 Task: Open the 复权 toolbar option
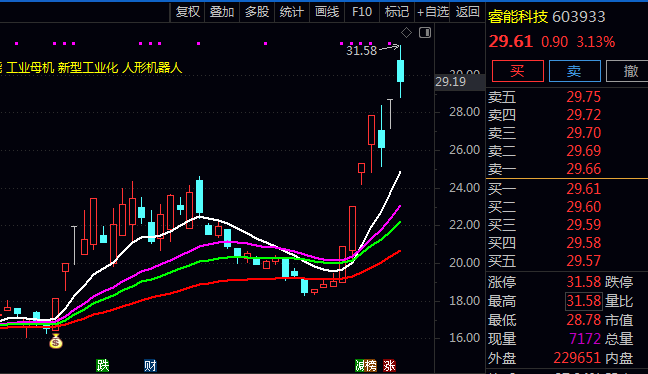click(x=188, y=12)
